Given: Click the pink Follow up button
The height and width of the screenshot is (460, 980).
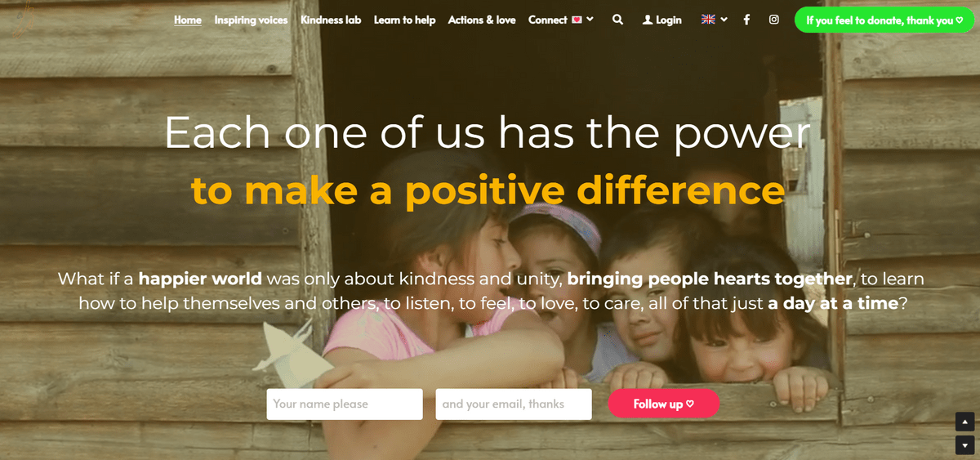Looking at the screenshot, I should tap(664, 404).
